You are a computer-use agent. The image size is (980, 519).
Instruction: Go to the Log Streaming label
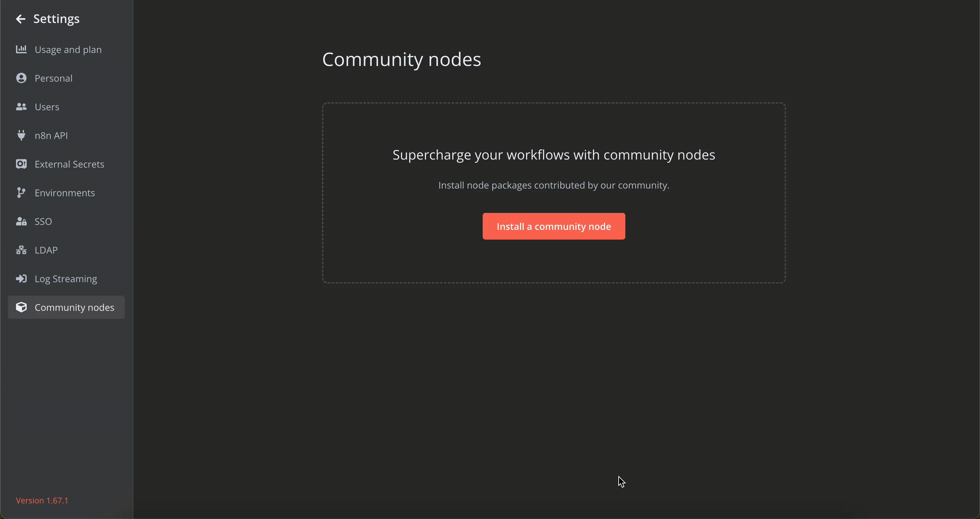coord(66,279)
